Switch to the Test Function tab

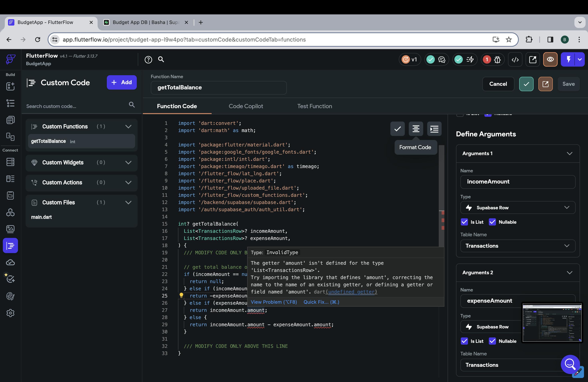tap(315, 106)
